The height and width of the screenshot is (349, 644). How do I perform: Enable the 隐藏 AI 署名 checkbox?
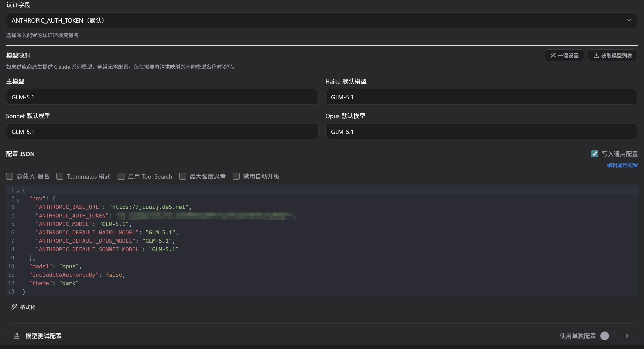[x=10, y=176]
